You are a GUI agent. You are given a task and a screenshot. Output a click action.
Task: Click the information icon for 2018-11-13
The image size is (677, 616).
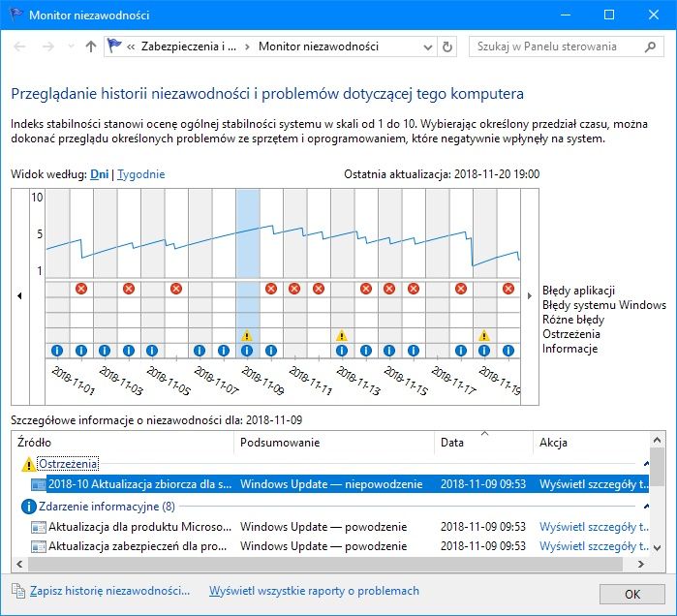tap(342, 351)
